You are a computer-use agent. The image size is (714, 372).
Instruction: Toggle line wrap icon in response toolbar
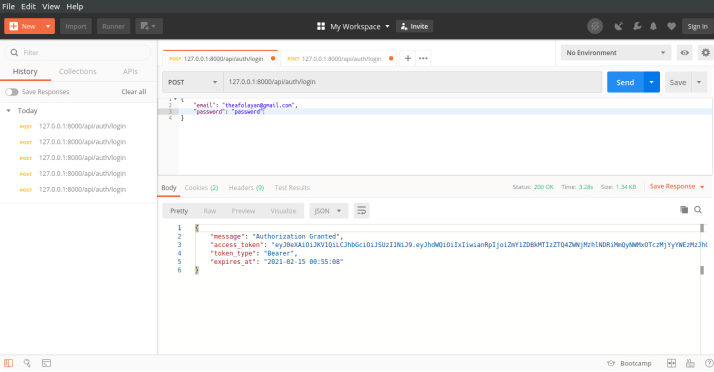point(362,210)
